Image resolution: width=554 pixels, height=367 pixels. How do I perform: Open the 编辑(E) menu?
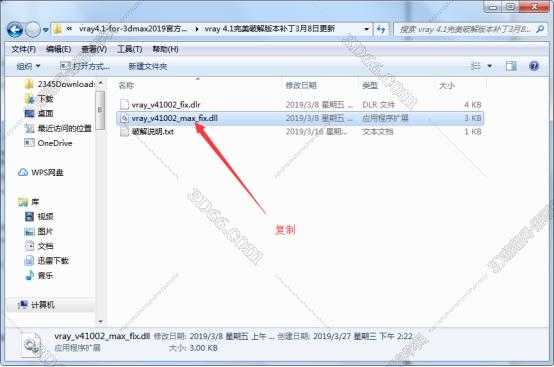tap(58, 49)
